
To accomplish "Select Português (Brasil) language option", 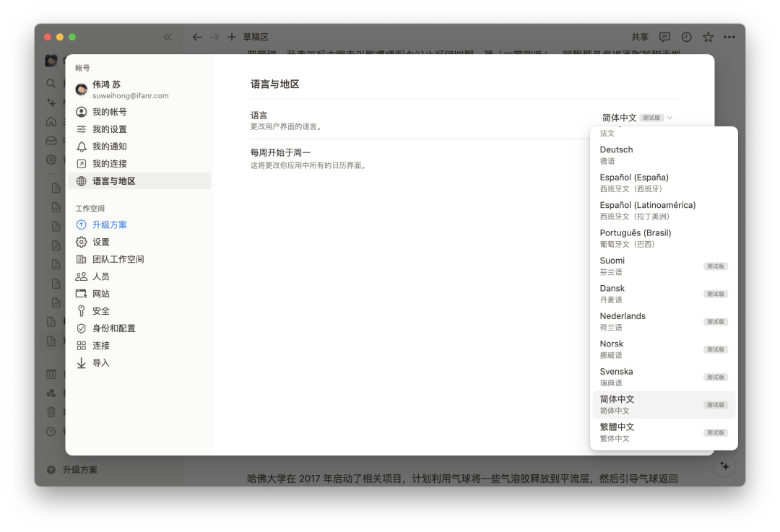I will (664, 237).
